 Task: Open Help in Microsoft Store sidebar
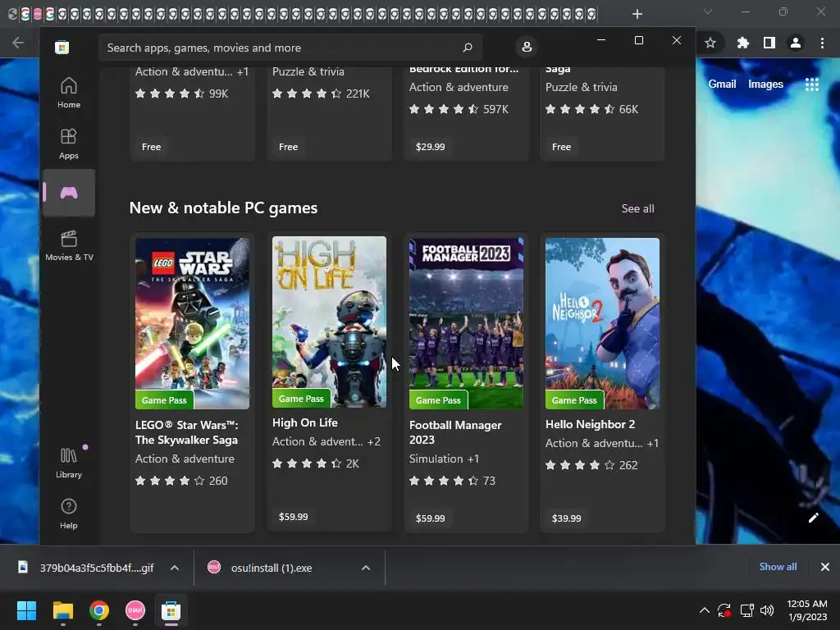69,514
